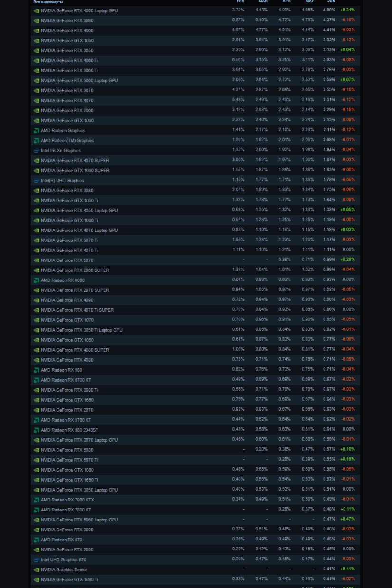The width and height of the screenshot is (392, 588).
Task: Select the "NVIDIA GeForce RTX 2060 SUPER" name
Action: click(x=75, y=270)
